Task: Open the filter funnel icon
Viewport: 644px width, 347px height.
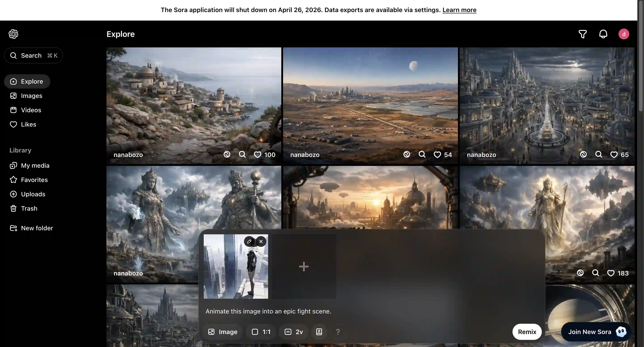Action: (x=583, y=34)
